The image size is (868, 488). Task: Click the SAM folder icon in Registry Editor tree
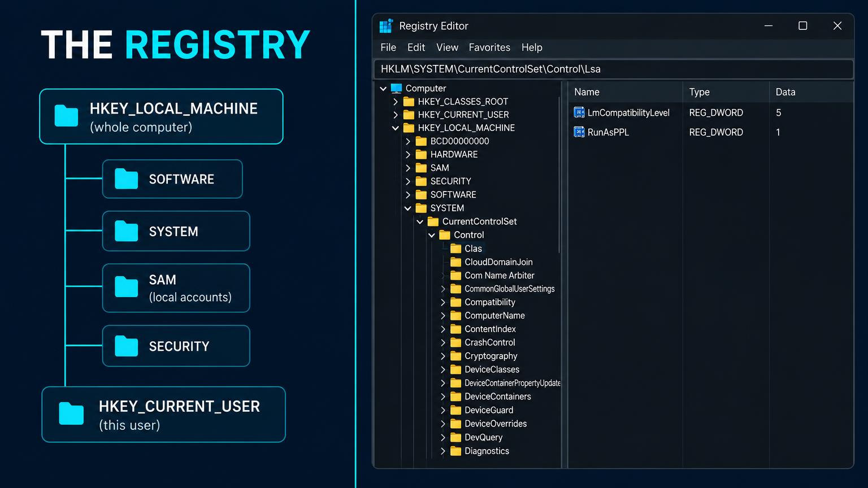[421, 168]
